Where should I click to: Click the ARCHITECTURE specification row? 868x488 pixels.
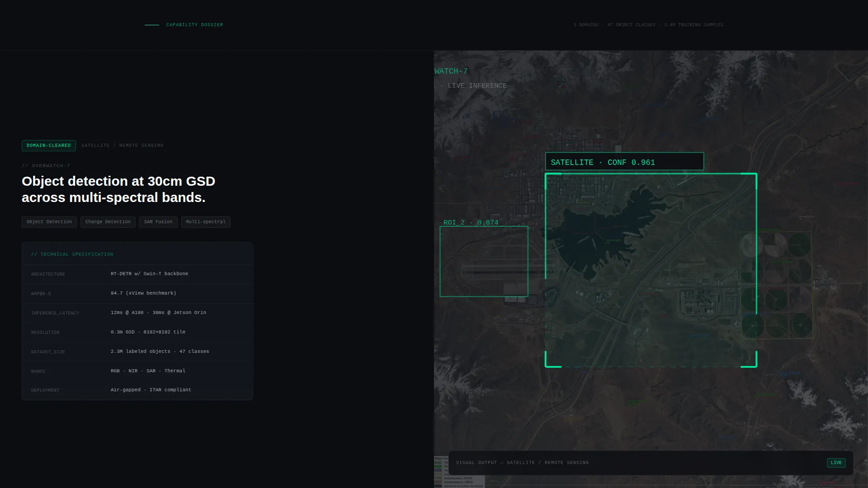point(137,274)
